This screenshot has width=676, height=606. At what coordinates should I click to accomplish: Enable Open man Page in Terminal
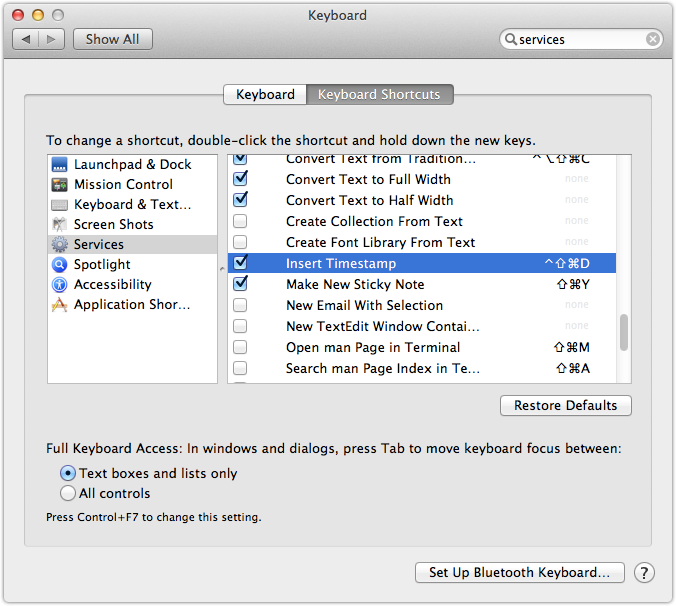pyautogui.click(x=240, y=347)
